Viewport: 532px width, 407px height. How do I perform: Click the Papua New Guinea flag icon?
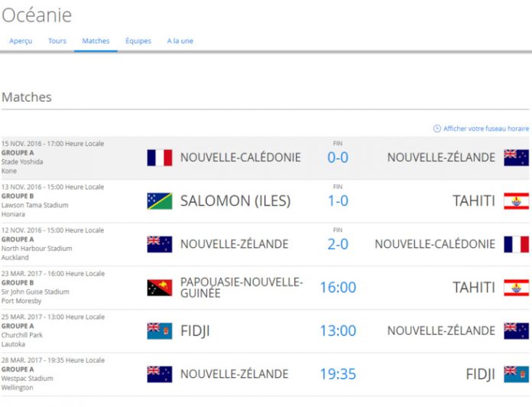point(160,288)
